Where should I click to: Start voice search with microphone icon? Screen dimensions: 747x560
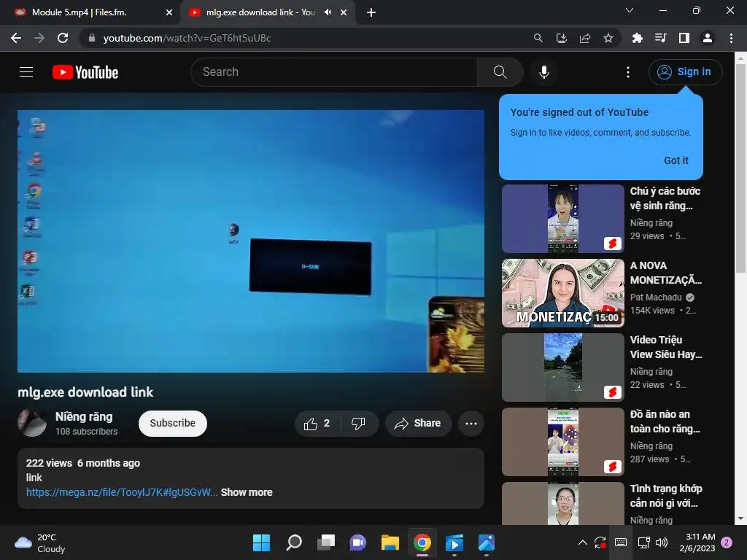pos(543,72)
